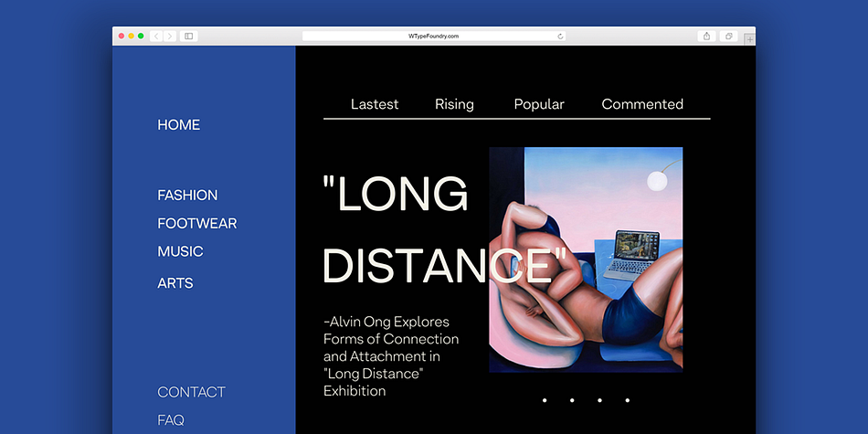Select the Popular tab

(539, 105)
